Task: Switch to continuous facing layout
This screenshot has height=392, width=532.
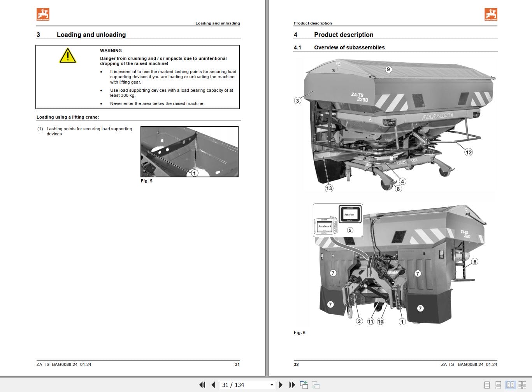Action: (x=522, y=385)
